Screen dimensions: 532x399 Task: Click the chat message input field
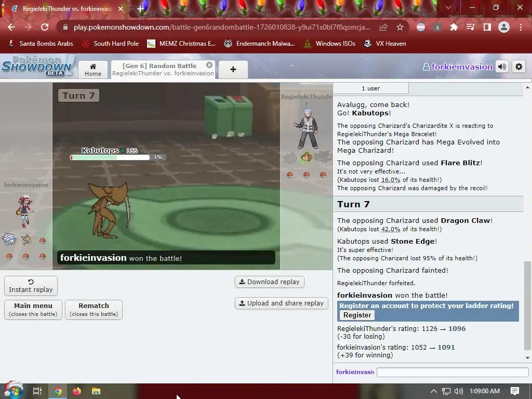click(453, 372)
